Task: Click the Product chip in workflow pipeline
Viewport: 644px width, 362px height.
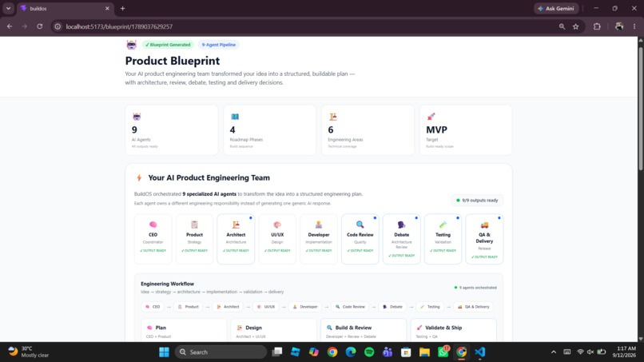Action: pos(188,307)
